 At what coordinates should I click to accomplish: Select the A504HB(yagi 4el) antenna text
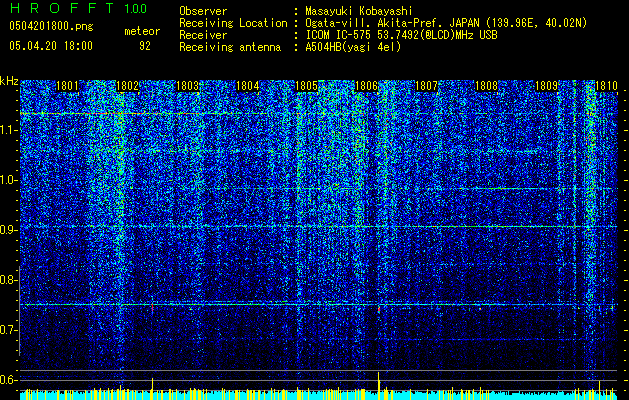click(x=353, y=47)
